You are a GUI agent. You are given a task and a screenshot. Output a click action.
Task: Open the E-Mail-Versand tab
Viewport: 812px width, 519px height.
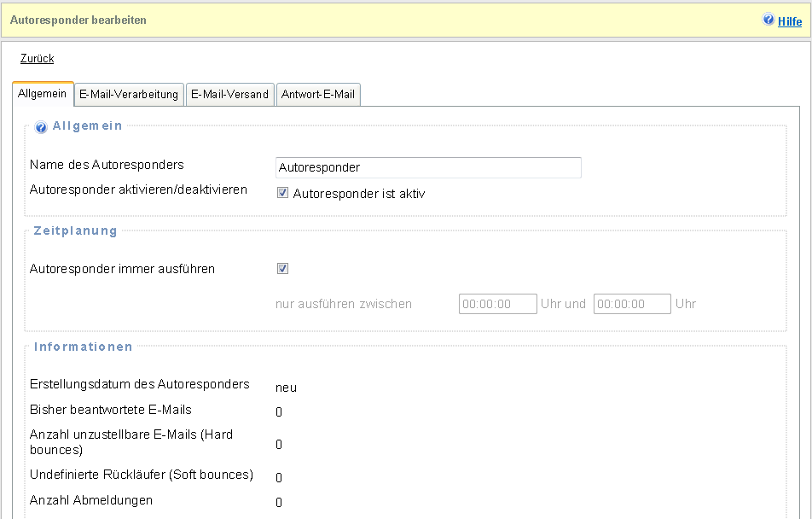click(229, 95)
